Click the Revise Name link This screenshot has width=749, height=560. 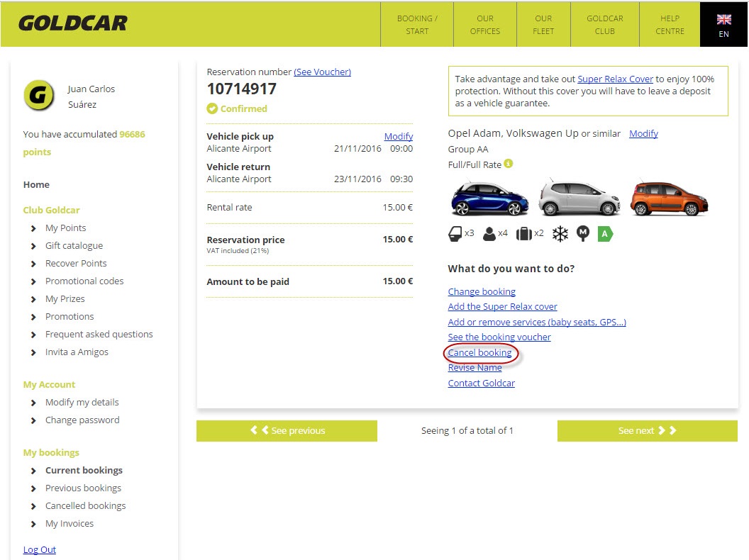[x=475, y=368]
